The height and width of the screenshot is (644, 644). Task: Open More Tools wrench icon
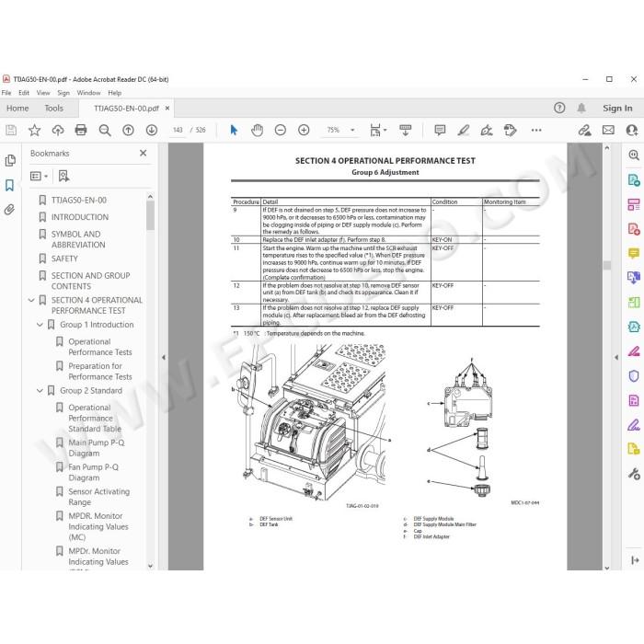634,475
